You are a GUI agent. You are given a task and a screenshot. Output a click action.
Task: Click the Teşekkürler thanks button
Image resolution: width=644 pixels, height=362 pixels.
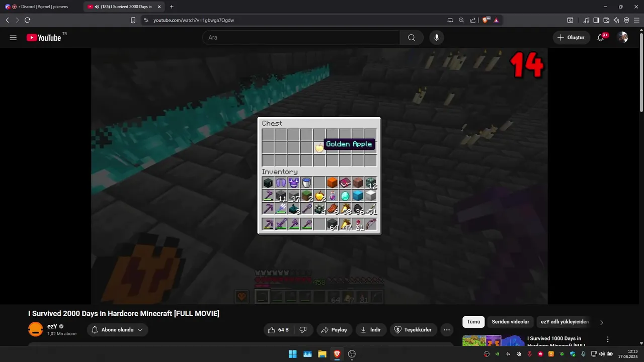413,330
